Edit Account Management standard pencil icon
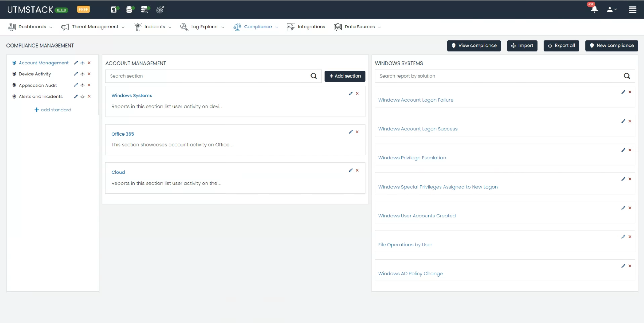Screen dimensions: 644x323 [x=76, y=63]
